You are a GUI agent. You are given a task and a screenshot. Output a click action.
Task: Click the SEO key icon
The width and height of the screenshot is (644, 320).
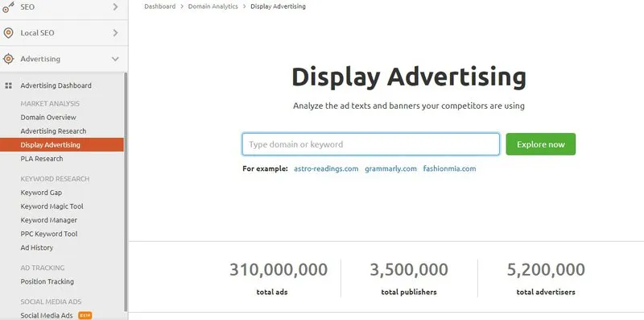[8, 7]
